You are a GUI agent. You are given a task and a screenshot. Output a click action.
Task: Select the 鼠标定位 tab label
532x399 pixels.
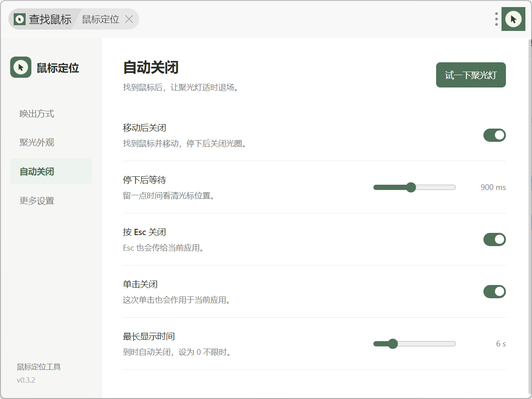(x=100, y=19)
